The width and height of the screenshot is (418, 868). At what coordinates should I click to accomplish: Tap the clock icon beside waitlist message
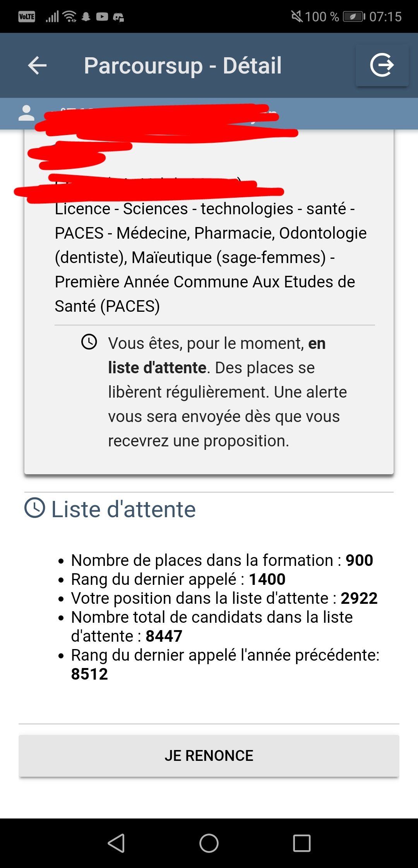coord(89,342)
